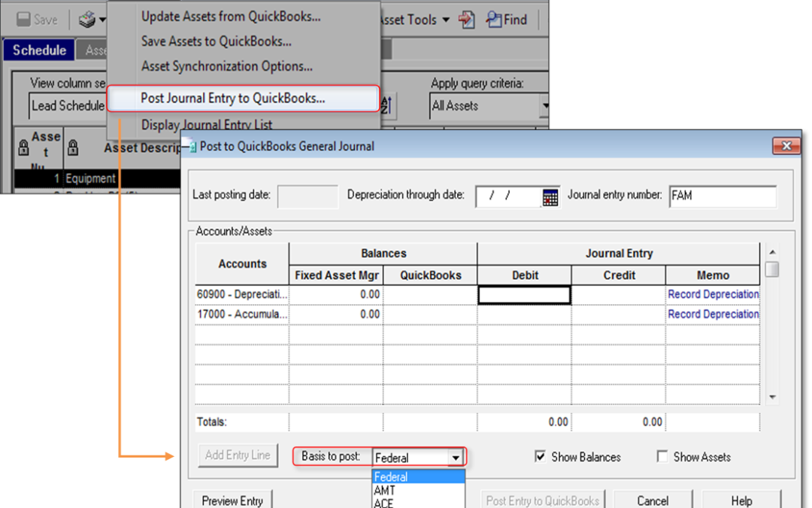The width and height of the screenshot is (812, 508).
Task: Click the Journal entry number field
Action: click(x=723, y=196)
